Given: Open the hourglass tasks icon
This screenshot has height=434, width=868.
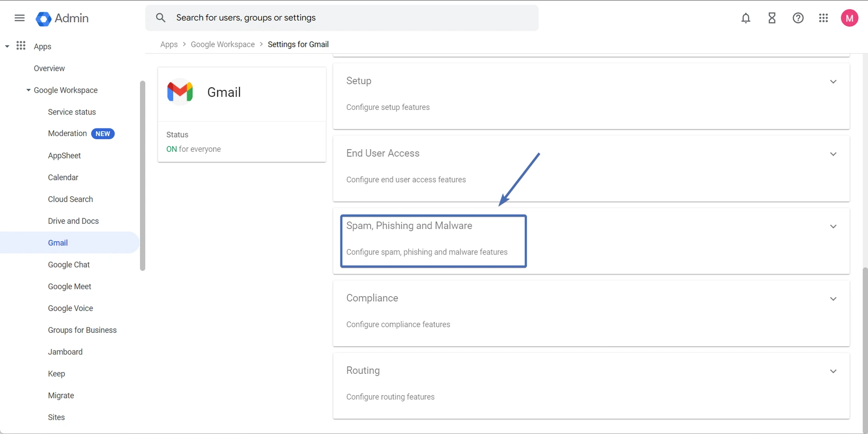Looking at the screenshot, I should 772,18.
